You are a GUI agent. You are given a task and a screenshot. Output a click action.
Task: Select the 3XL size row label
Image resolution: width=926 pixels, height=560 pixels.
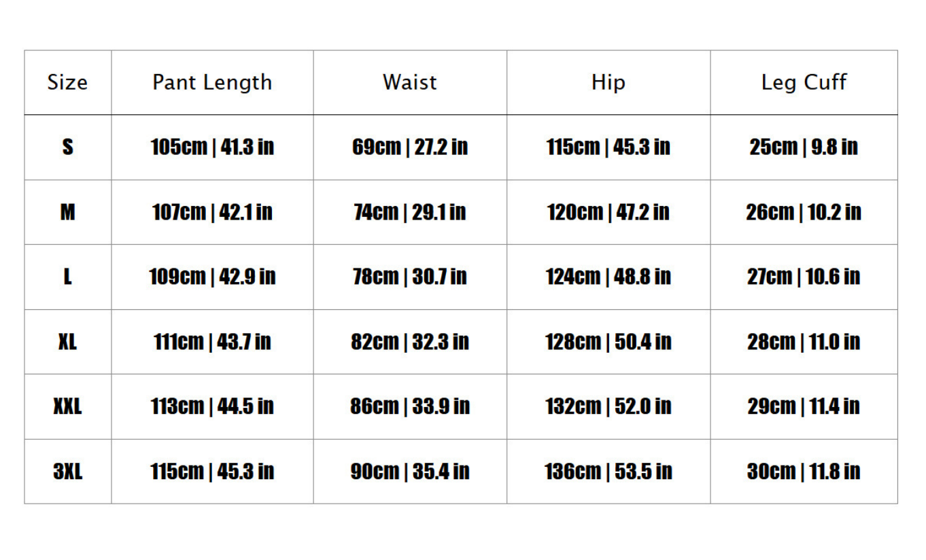coord(67,471)
